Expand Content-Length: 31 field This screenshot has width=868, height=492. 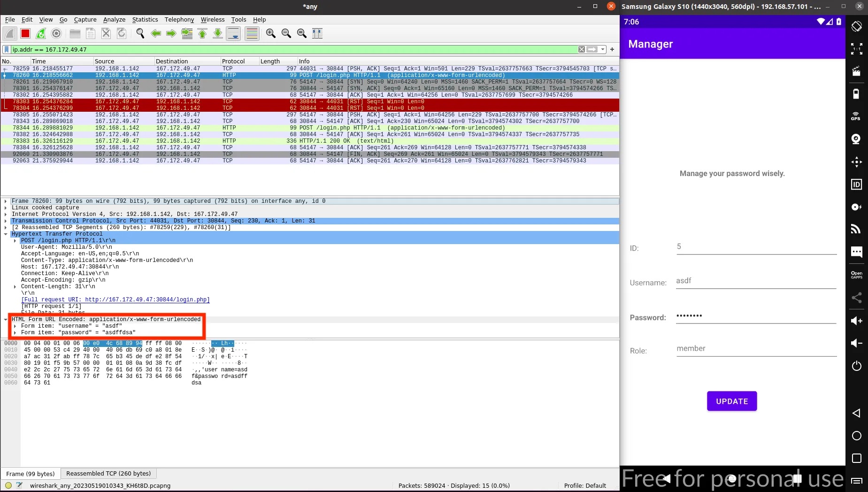pyautogui.click(x=15, y=286)
